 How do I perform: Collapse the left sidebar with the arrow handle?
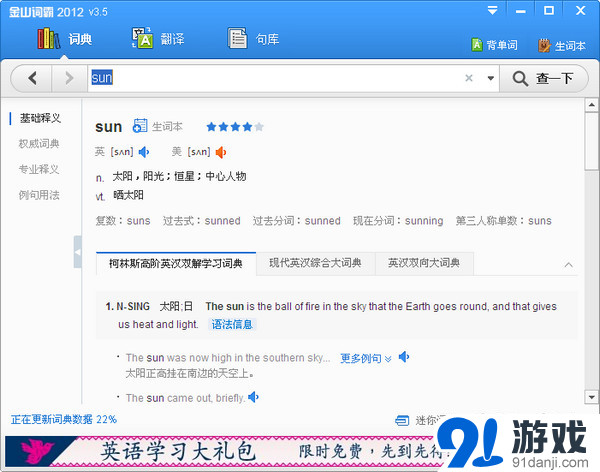[78, 252]
